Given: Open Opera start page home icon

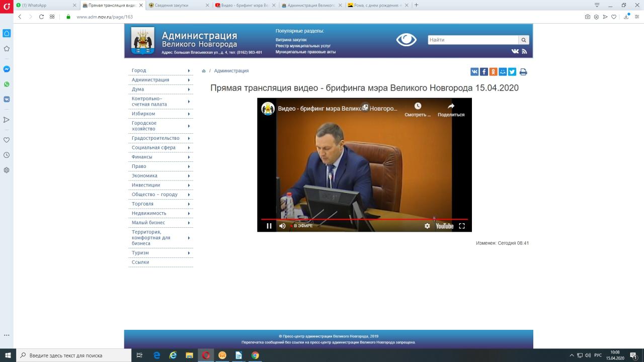Looking at the screenshot, I should [x=7, y=33].
